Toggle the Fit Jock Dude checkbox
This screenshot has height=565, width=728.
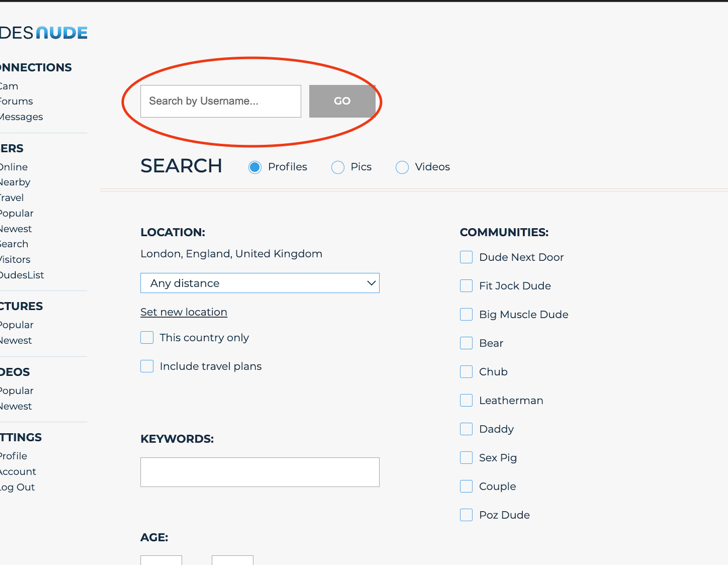tap(466, 286)
